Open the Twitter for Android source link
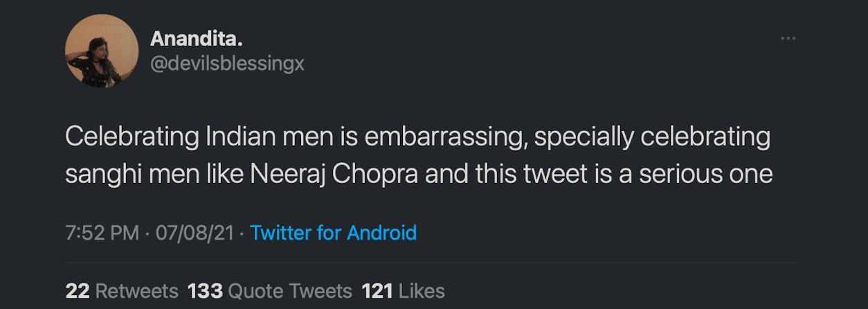 [333, 233]
